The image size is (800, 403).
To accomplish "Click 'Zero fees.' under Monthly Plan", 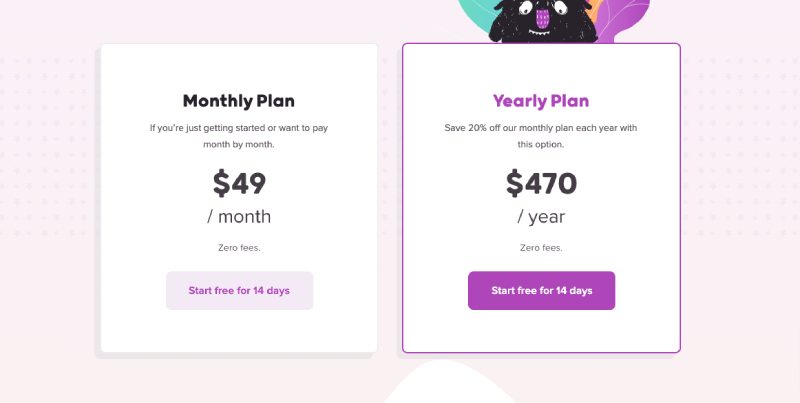I will tap(239, 248).
